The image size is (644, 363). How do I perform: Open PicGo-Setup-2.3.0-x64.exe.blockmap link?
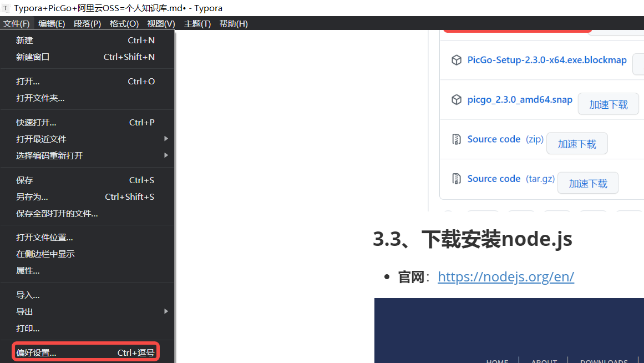pyautogui.click(x=547, y=60)
